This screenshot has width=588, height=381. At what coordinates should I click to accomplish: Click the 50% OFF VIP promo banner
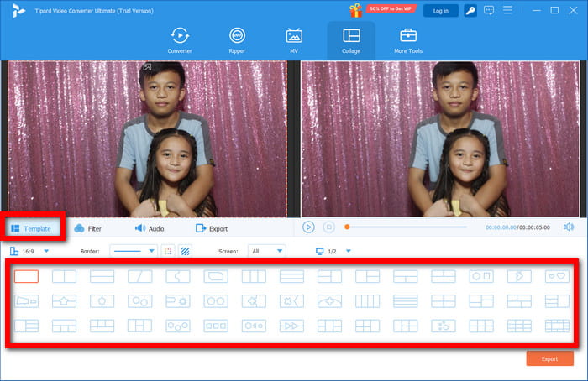coord(391,8)
